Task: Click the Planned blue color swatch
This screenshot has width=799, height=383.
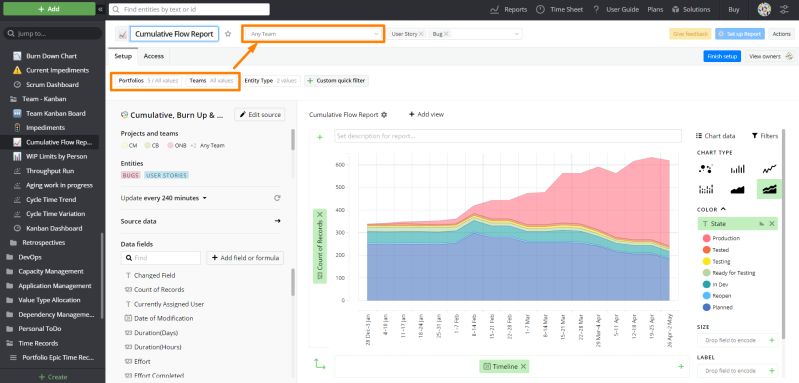Action: click(x=706, y=307)
